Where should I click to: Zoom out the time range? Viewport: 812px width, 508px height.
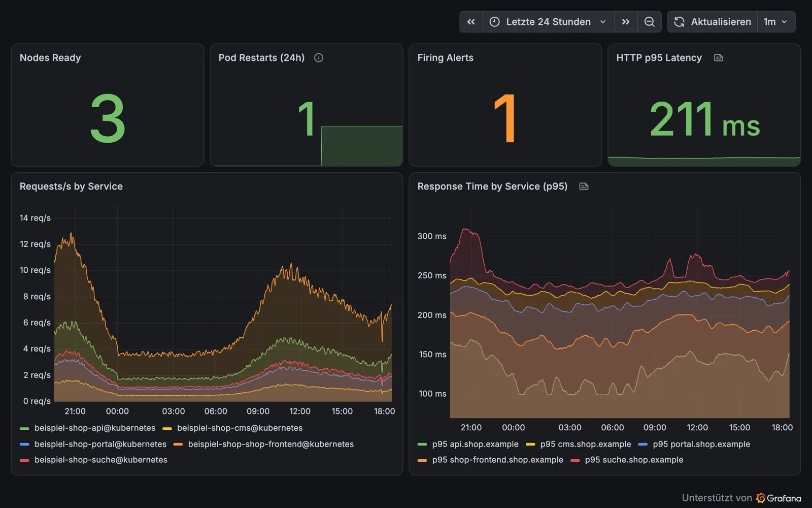pos(649,22)
